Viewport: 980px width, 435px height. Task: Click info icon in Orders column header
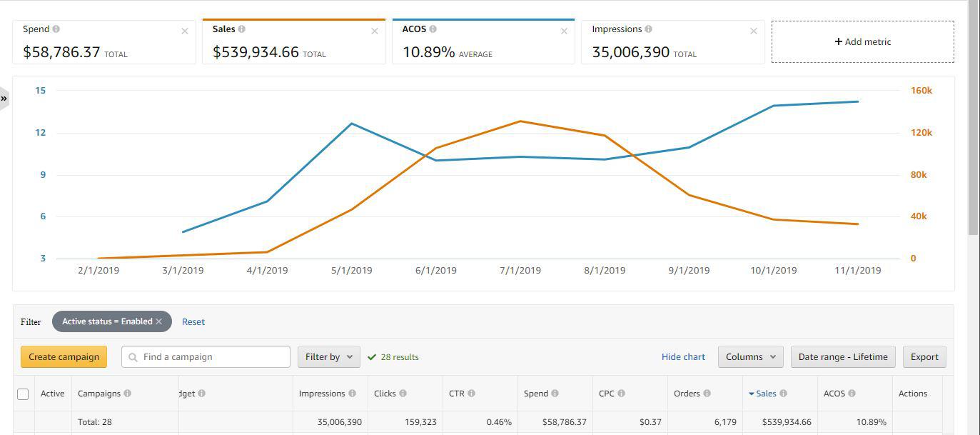click(x=707, y=394)
